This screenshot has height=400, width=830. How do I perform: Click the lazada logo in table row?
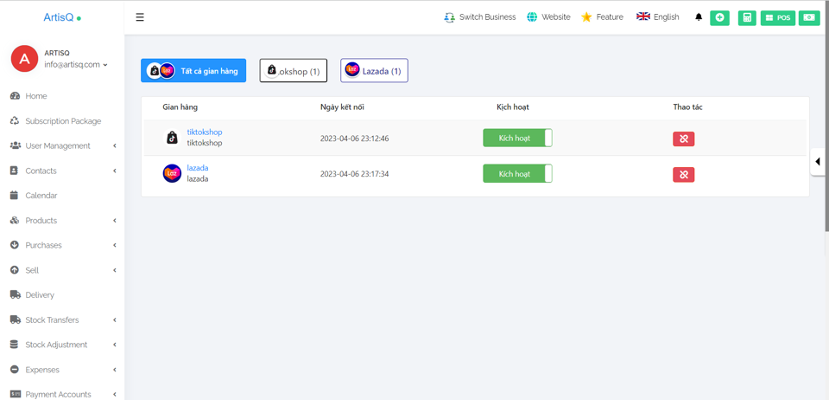tap(171, 174)
